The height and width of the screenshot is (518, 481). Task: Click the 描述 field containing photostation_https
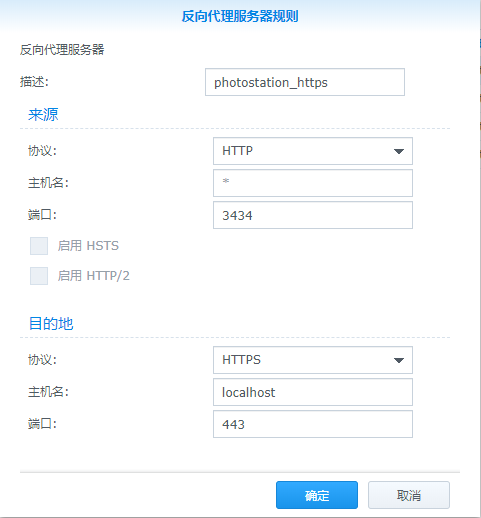coord(305,82)
